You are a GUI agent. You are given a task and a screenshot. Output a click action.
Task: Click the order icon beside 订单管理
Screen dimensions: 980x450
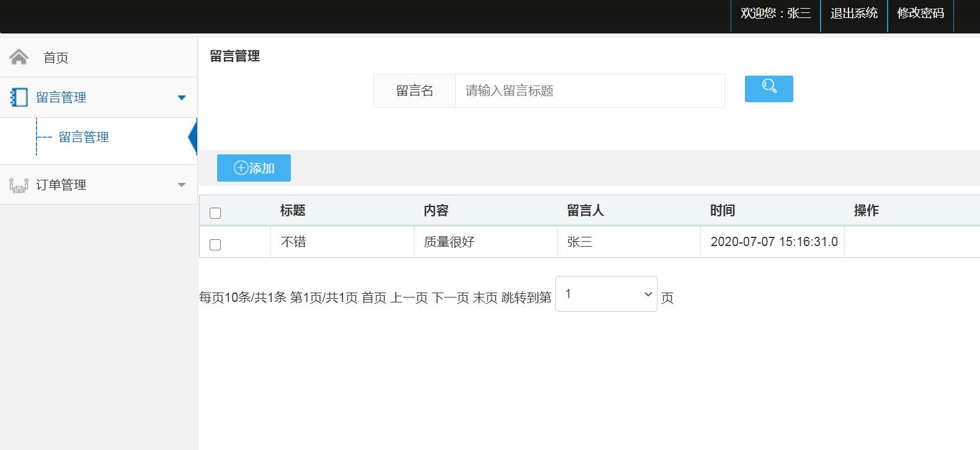19,185
